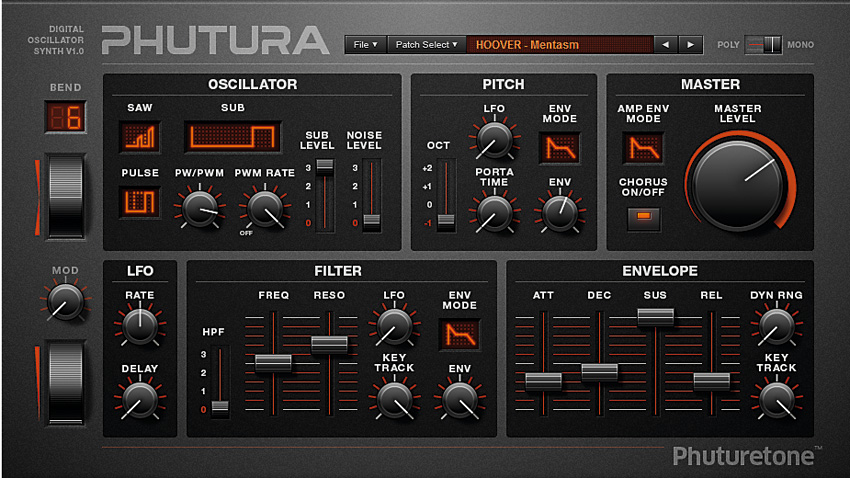Click the Envelope KEY TRACK knob
The height and width of the screenshot is (478, 850).
776,400
